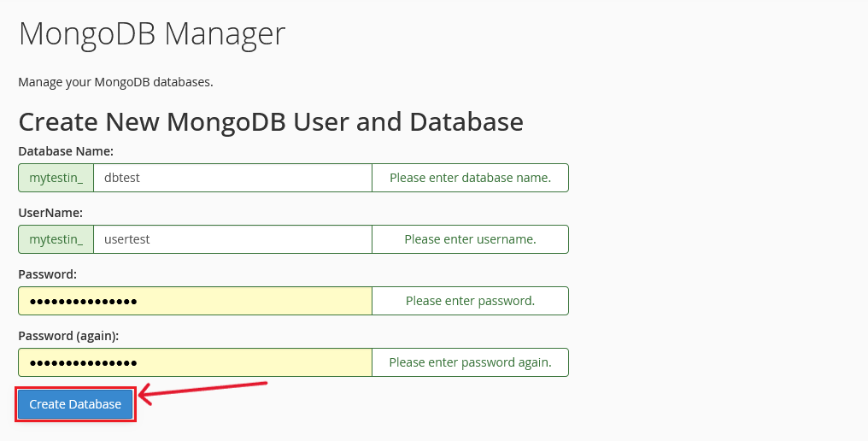Click the 'Database Name:' label
The width and height of the screenshot is (868, 441).
click(x=66, y=151)
